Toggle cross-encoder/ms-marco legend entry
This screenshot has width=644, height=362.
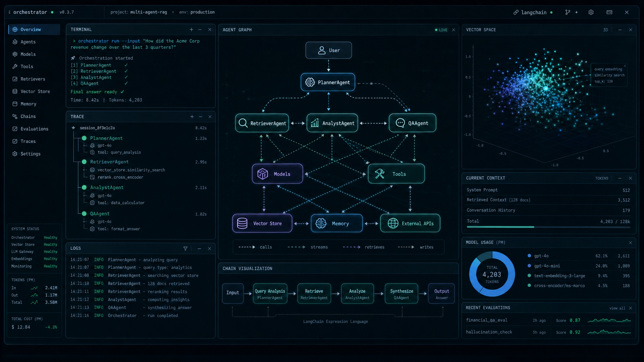pyautogui.click(x=556, y=286)
